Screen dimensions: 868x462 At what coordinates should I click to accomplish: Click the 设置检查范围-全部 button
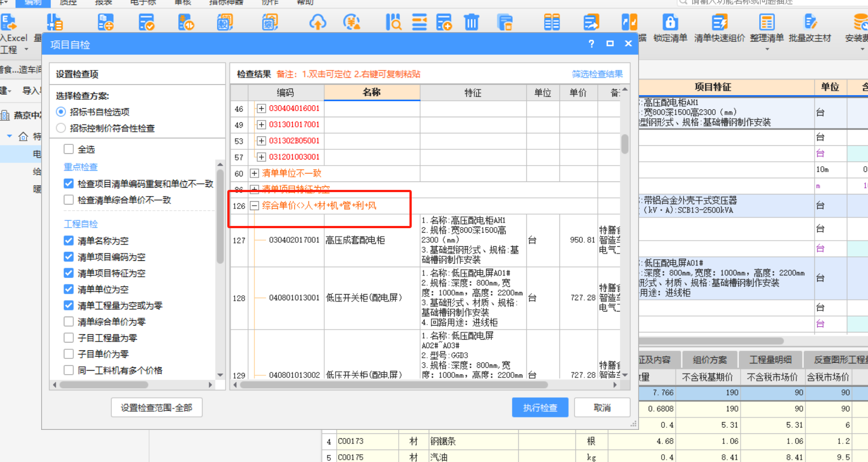[156, 407]
